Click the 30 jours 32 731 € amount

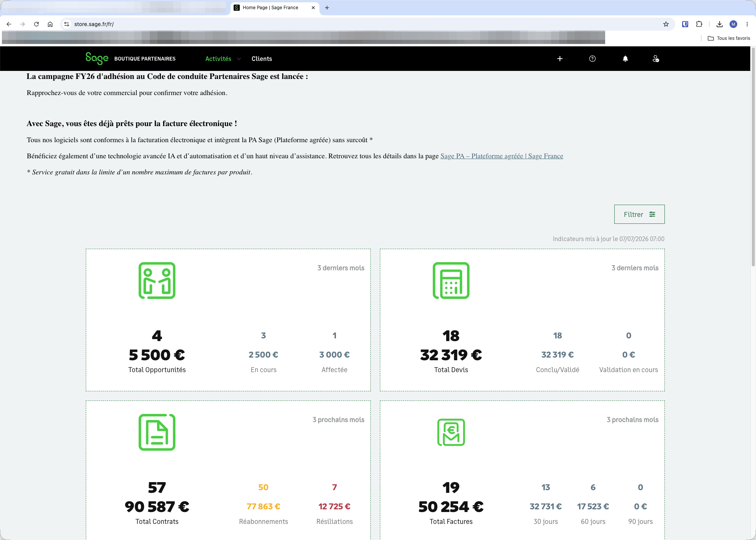click(x=546, y=506)
